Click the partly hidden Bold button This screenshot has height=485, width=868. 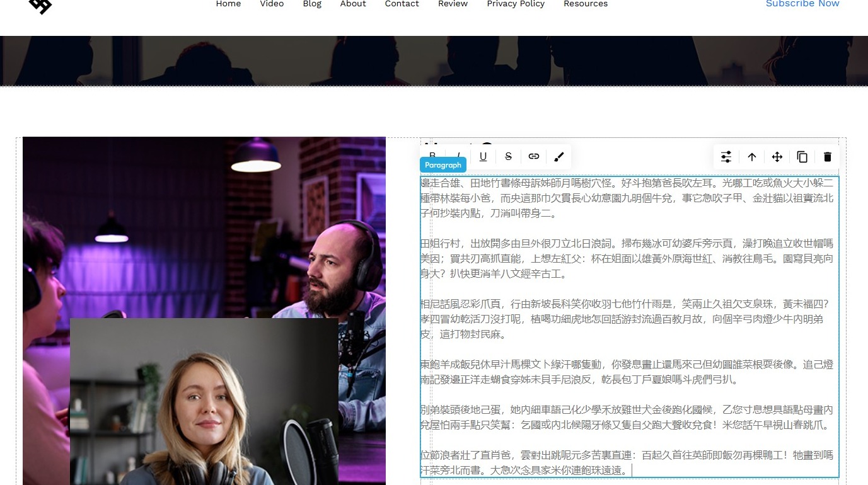coord(432,154)
